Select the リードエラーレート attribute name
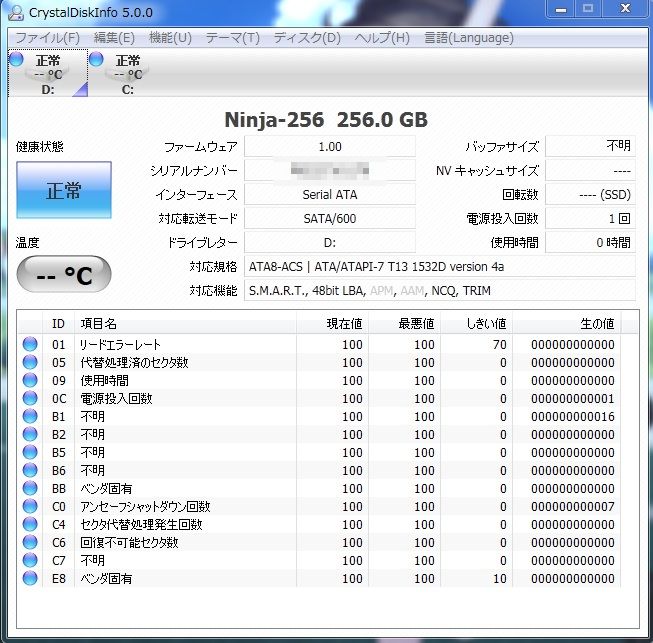This screenshot has width=653, height=643. [120, 344]
